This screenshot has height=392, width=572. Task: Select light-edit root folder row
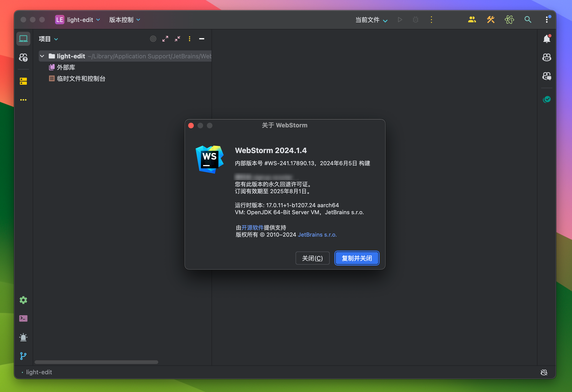pyautogui.click(x=125, y=56)
